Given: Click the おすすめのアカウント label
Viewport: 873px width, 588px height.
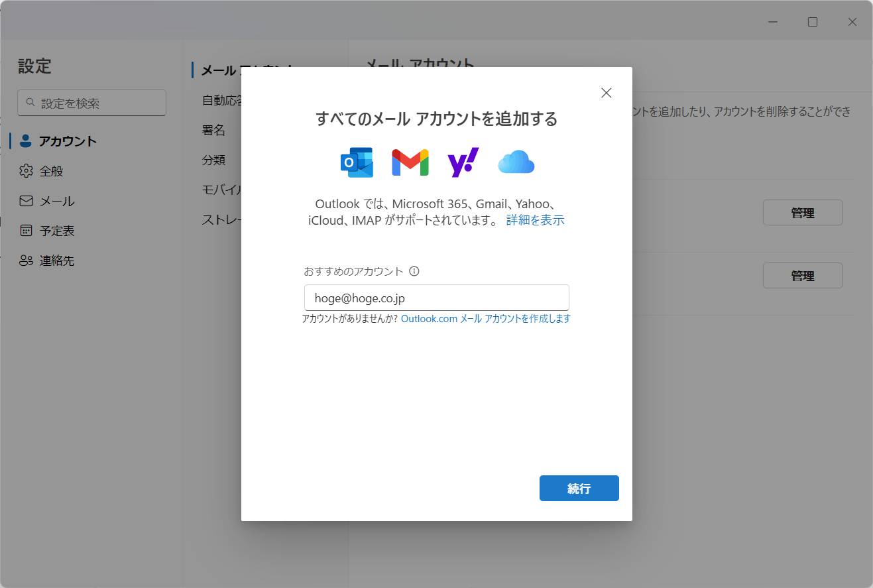Looking at the screenshot, I should [353, 271].
